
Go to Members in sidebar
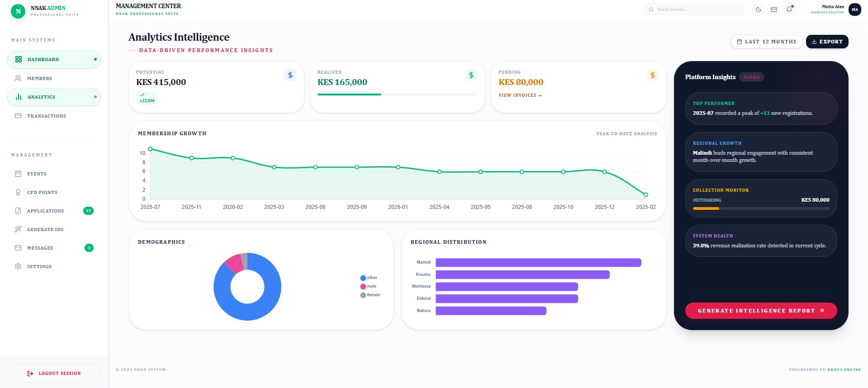(x=39, y=79)
